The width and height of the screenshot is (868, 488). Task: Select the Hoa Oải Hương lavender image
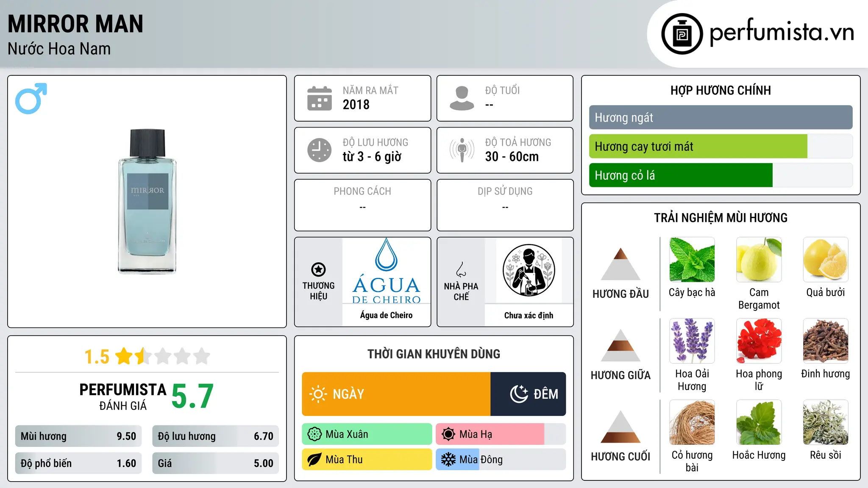pyautogui.click(x=692, y=341)
